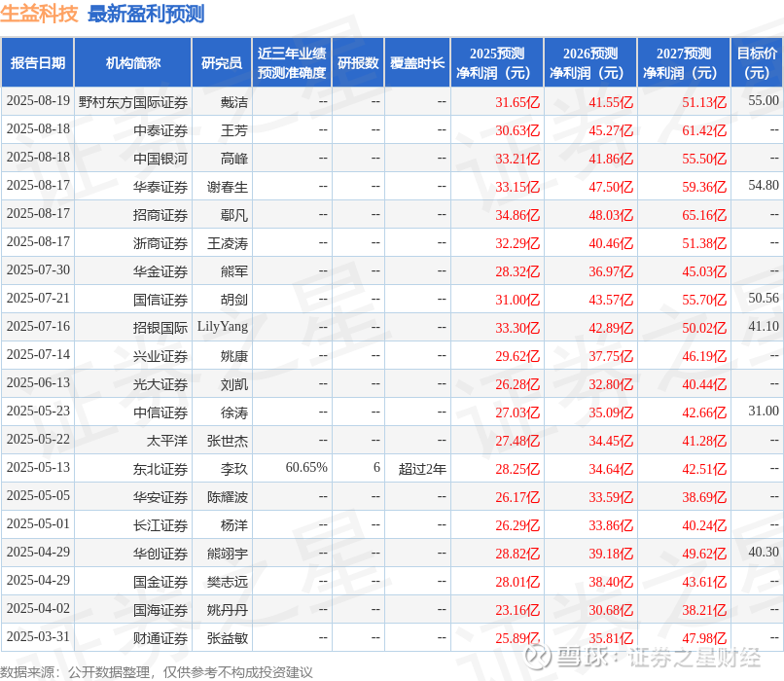
Task: Select the date cell 2025-05-01
Action: tap(38, 523)
